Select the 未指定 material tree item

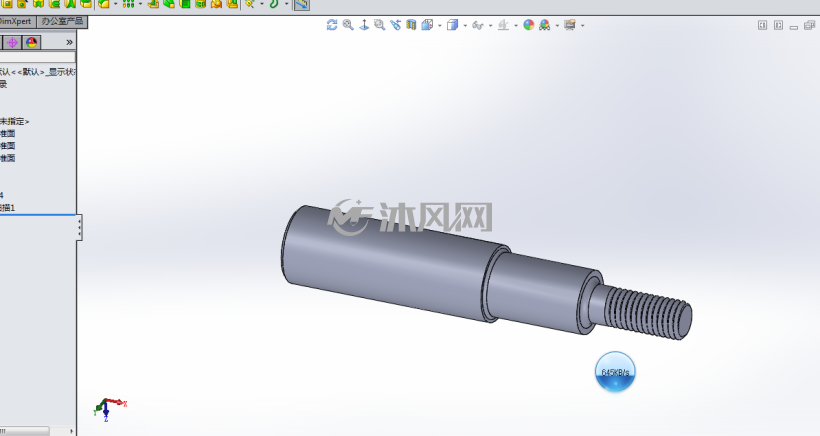pos(15,121)
